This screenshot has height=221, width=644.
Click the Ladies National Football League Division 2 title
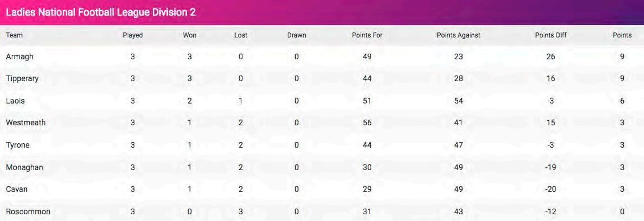pos(101,13)
